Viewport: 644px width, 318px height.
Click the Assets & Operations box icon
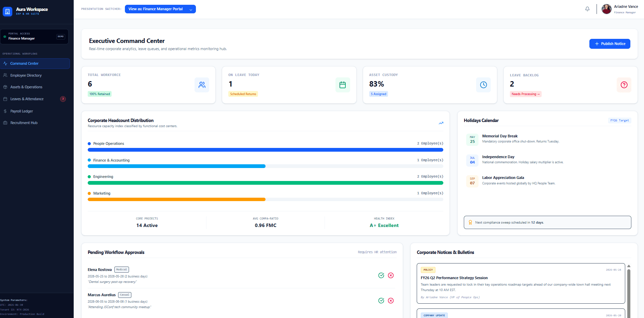5,87
